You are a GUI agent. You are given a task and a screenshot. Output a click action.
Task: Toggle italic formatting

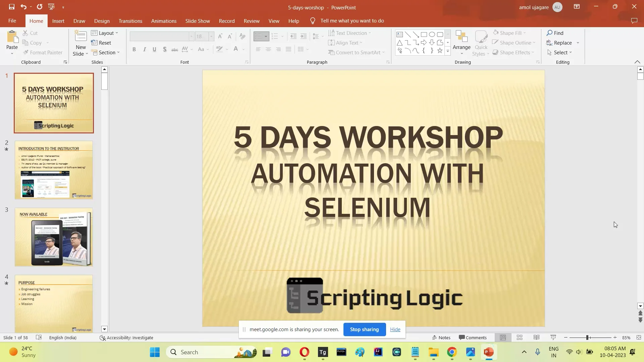pyautogui.click(x=144, y=49)
